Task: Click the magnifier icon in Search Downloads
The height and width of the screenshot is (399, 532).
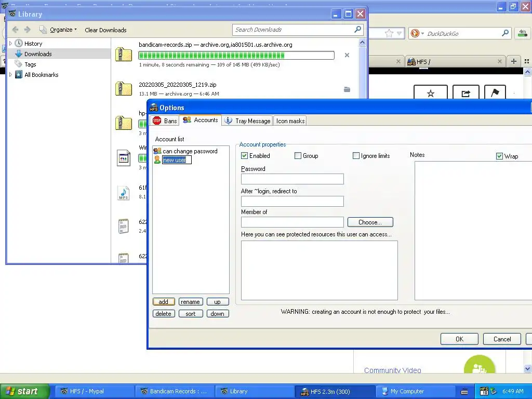Action: pos(357,30)
